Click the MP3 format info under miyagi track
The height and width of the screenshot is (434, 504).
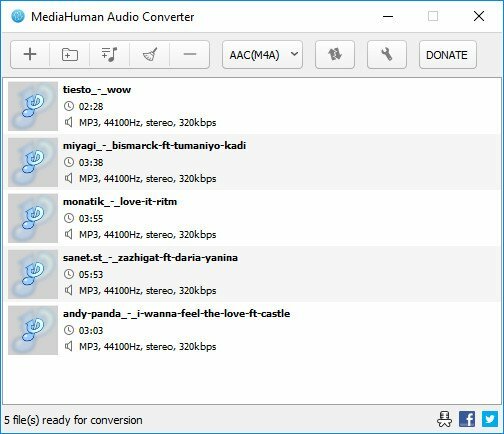(148, 179)
